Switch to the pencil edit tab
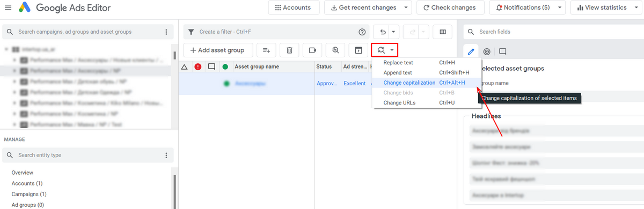 coord(471,52)
